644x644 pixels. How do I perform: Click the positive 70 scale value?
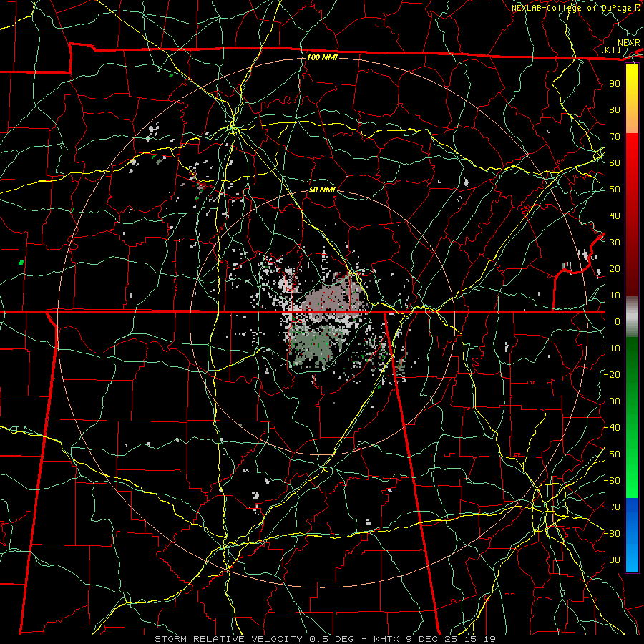point(615,137)
